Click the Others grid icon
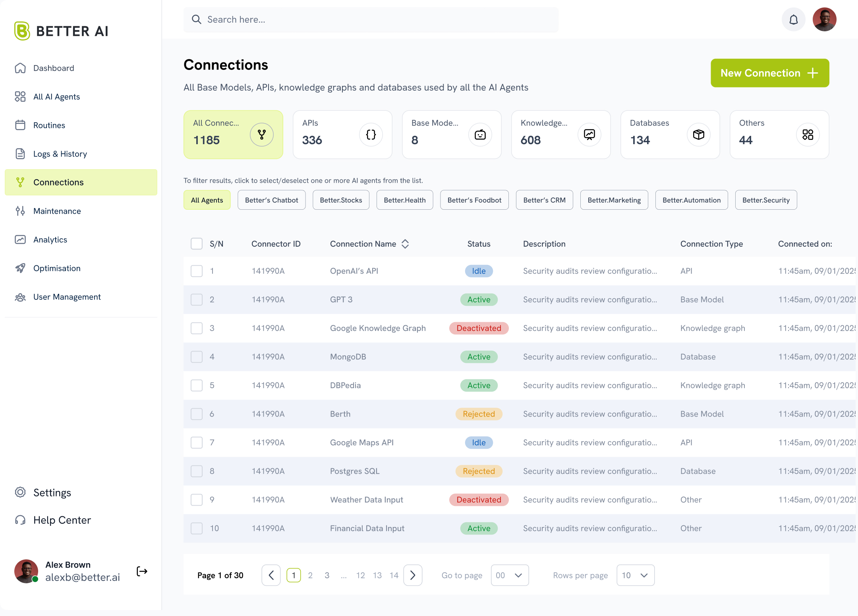This screenshot has height=616, width=858. point(808,135)
